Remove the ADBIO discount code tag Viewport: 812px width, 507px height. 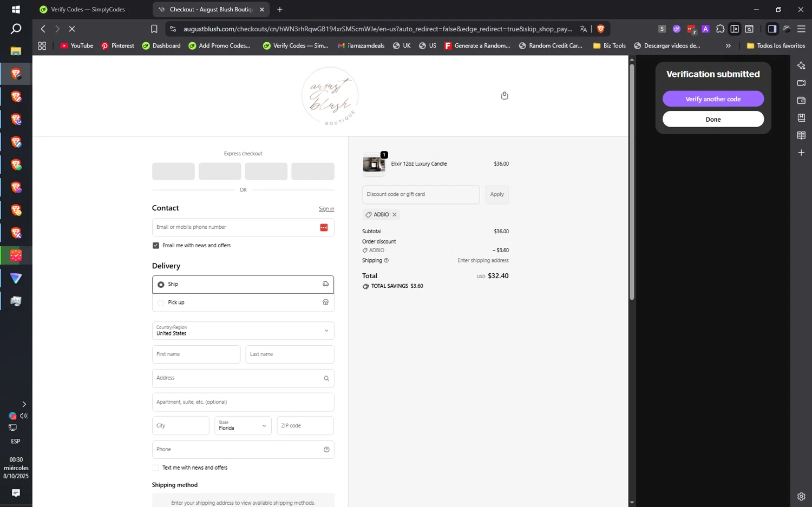395,215
